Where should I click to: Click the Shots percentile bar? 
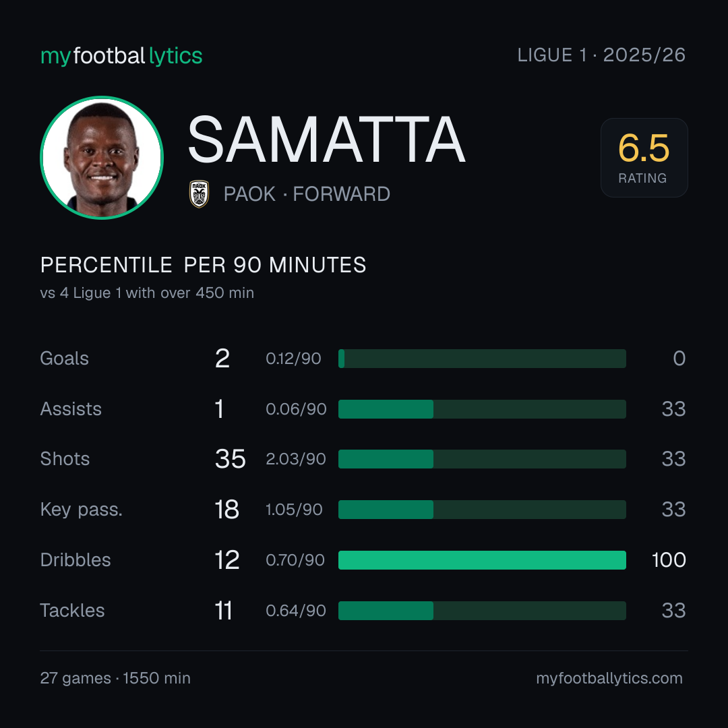482,459
